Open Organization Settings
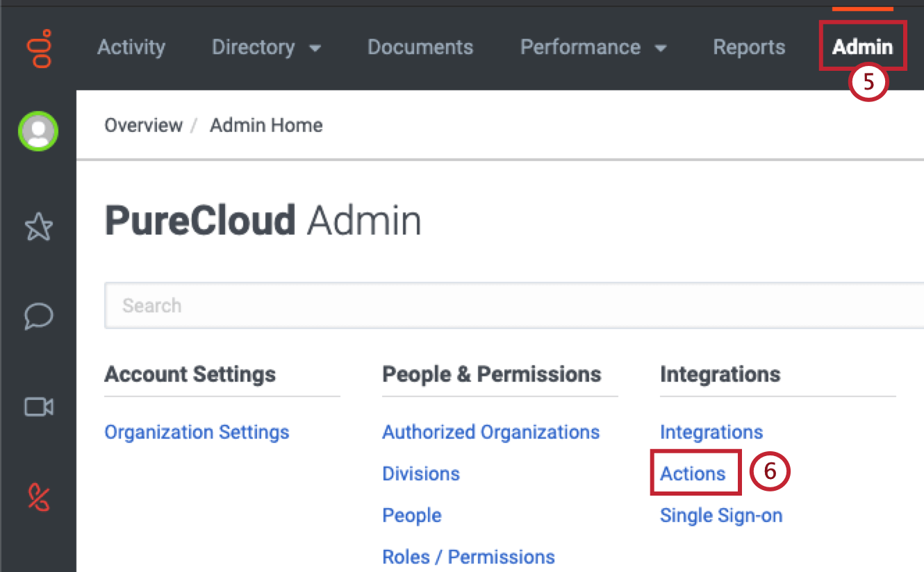Viewport: 924px width, 572px height. (x=197, y=432)
